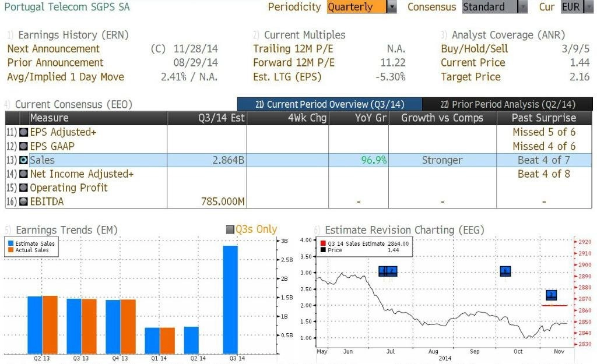Click the Target Price value 2.16
Screen dimensions: 597x364
[x=580, y=77]
